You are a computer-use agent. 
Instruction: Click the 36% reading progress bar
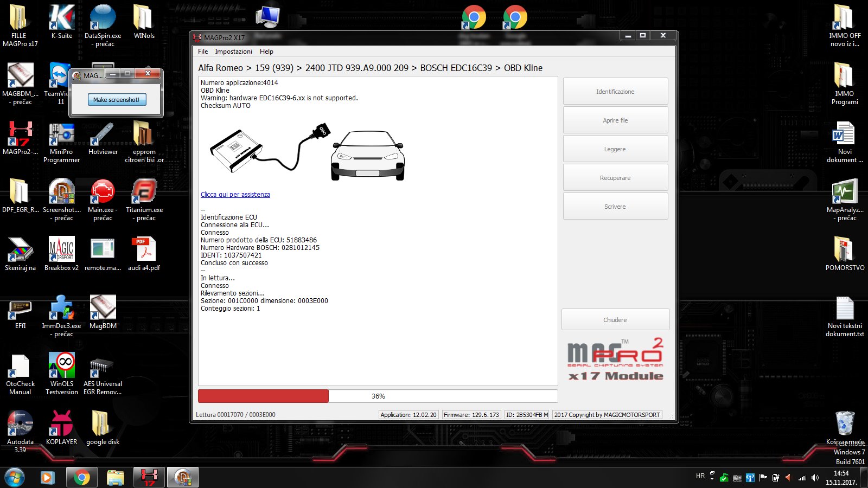click(378, 396)
